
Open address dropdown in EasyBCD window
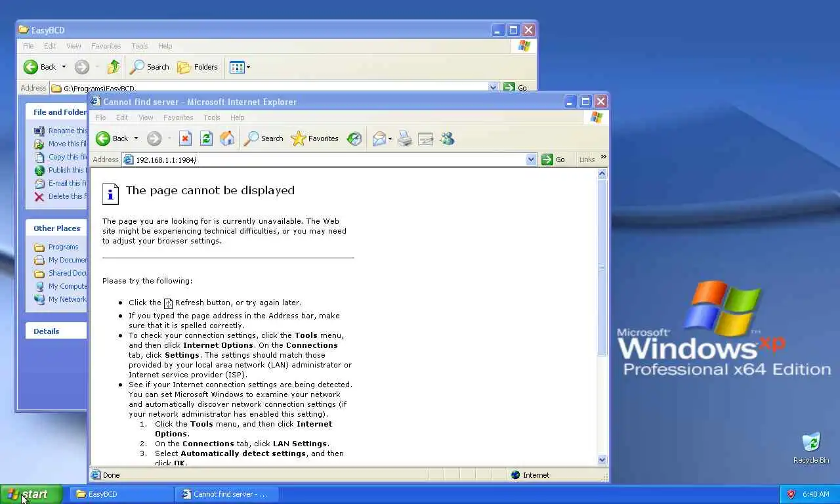[x=493, y=87]
